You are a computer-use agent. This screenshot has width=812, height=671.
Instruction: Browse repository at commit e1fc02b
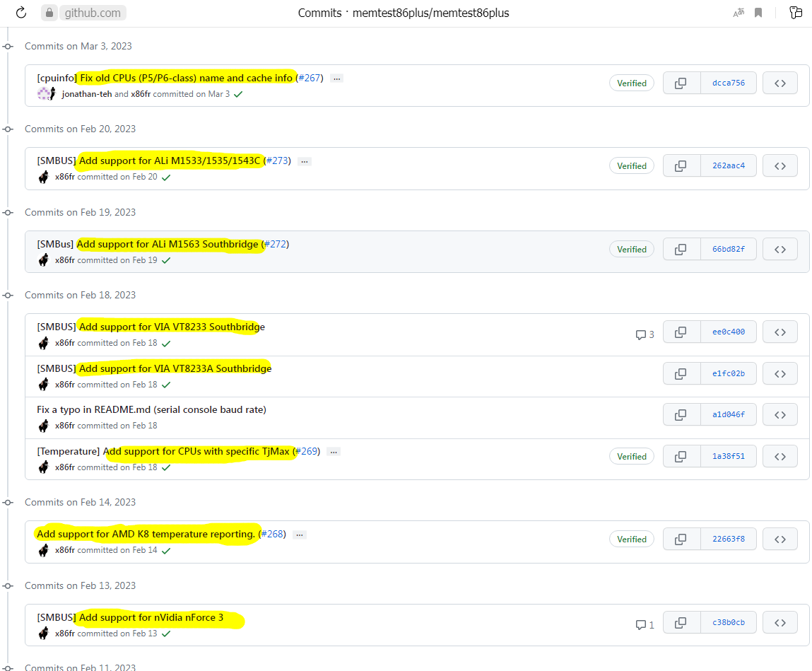pos(780,373)
